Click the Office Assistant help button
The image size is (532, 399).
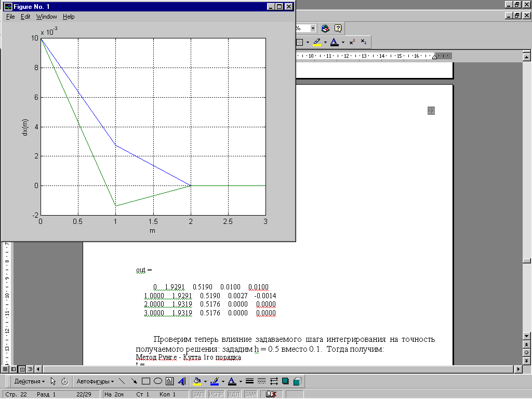pyautogui.click(x=338, y=29)
